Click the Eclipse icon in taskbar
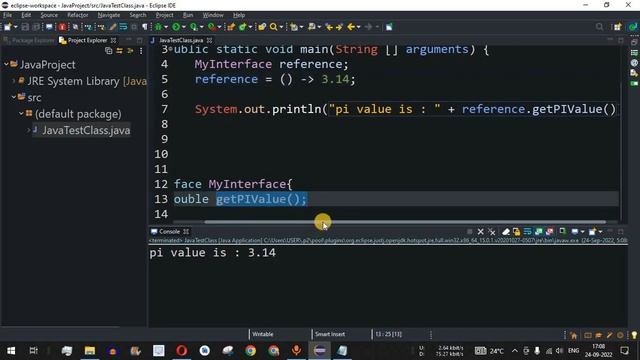Image resolution: width=640 pixels, height=360 pixels. (x=320, y=351)
